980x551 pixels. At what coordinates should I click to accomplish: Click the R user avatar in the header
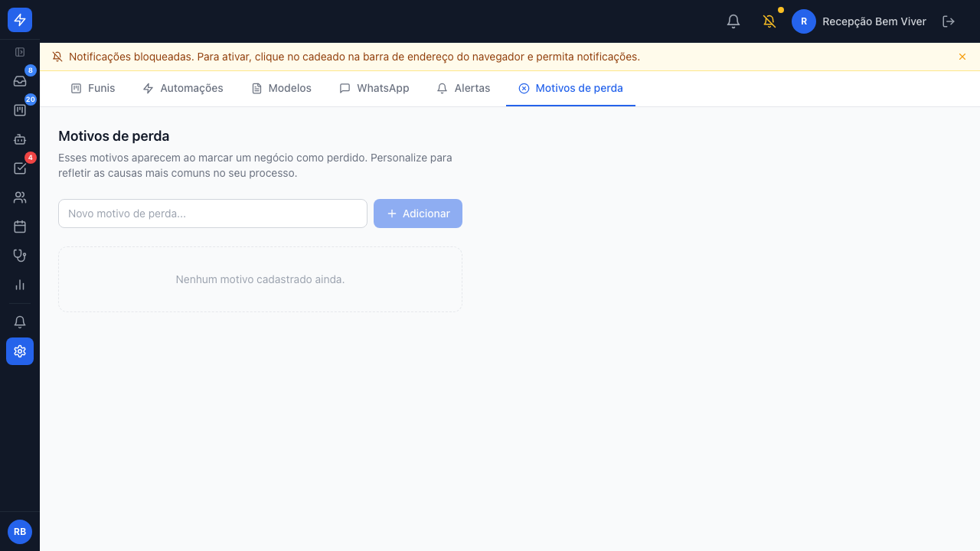click(x=804, y=21)
